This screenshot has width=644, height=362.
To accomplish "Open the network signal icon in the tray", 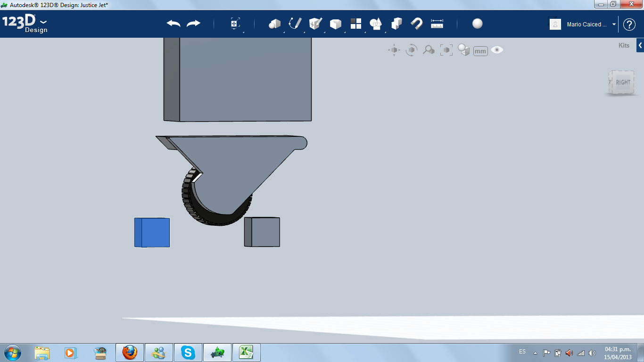I will (581, 353).
